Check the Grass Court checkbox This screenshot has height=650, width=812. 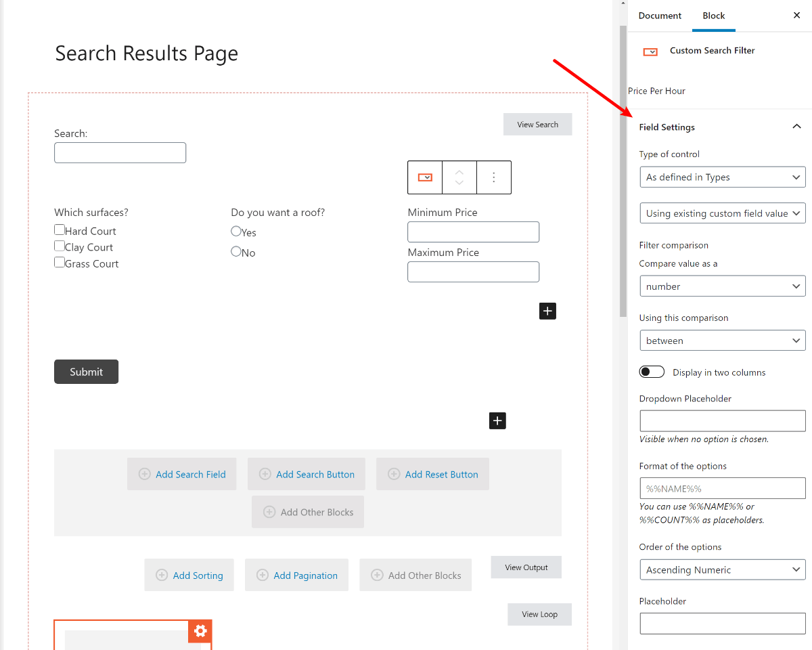(60, 263)
